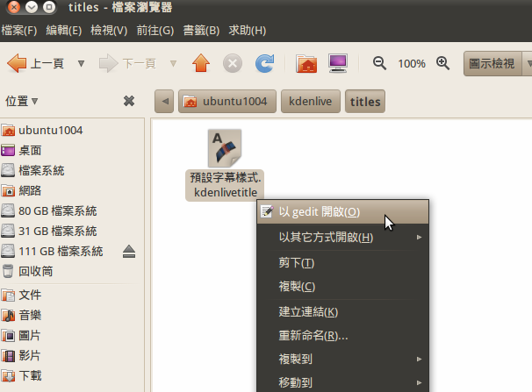
Task: Close the sidebar pane with the X
Action: pos(129,101)
